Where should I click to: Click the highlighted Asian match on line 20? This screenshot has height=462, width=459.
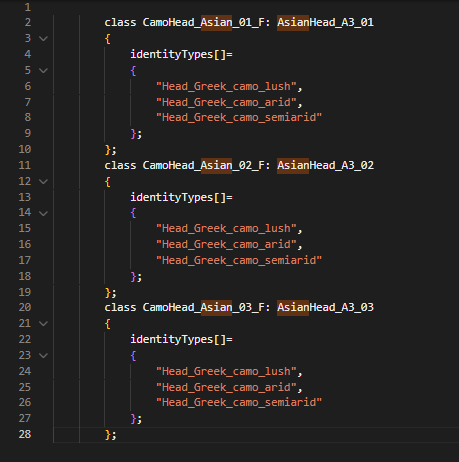click(216, 307)
